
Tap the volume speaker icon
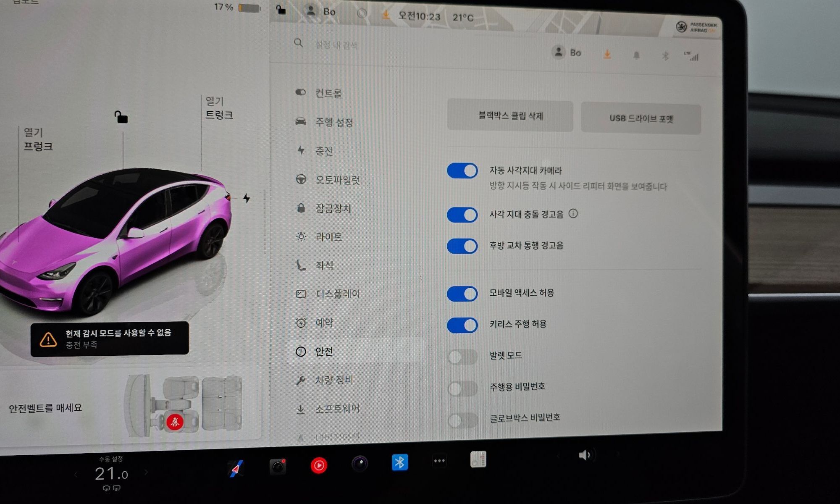click(x=584, y=455)
